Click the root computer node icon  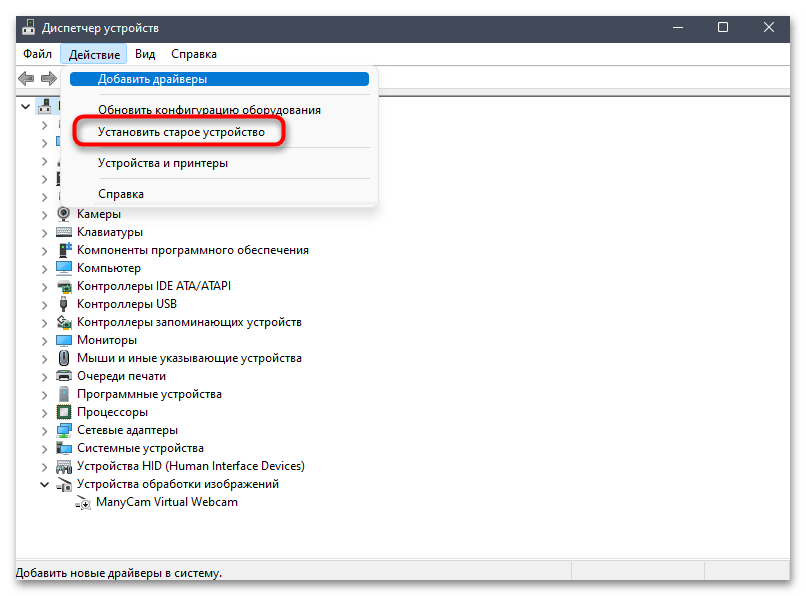[45, 106]
